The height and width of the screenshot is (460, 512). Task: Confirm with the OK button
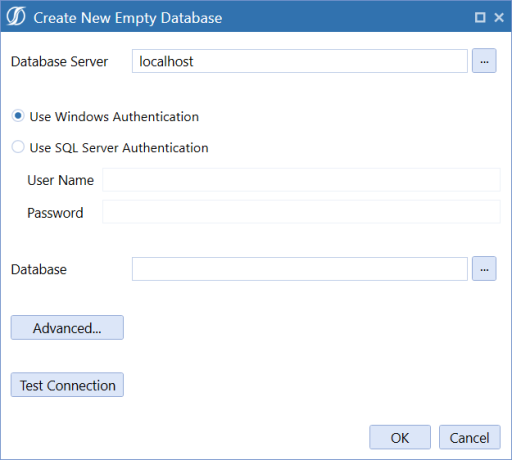pos(400,437)
